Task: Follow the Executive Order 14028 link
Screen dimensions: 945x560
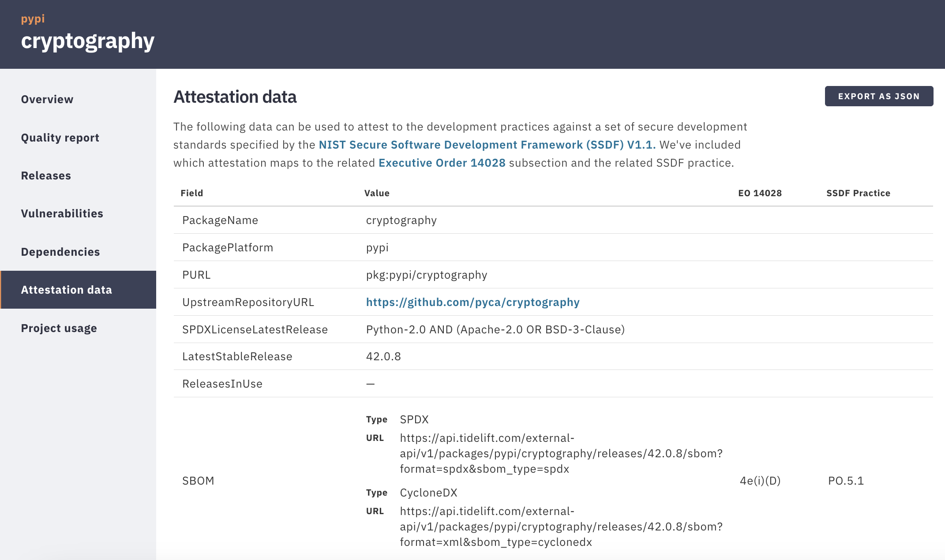Action: coord(442,163)
